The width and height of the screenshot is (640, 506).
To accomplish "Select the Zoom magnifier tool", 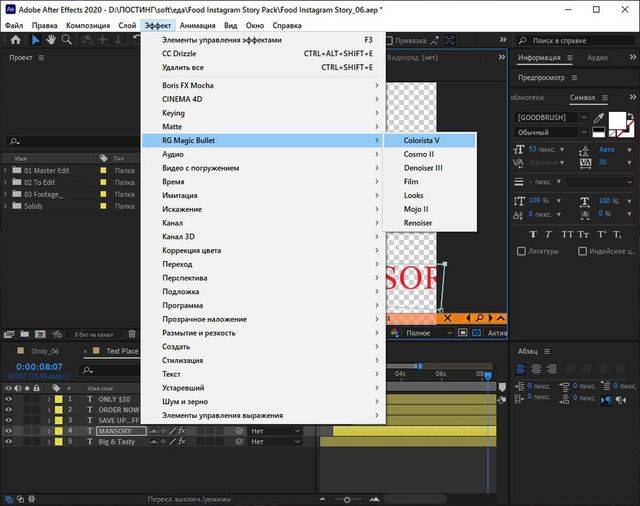I will coord(67,41).
